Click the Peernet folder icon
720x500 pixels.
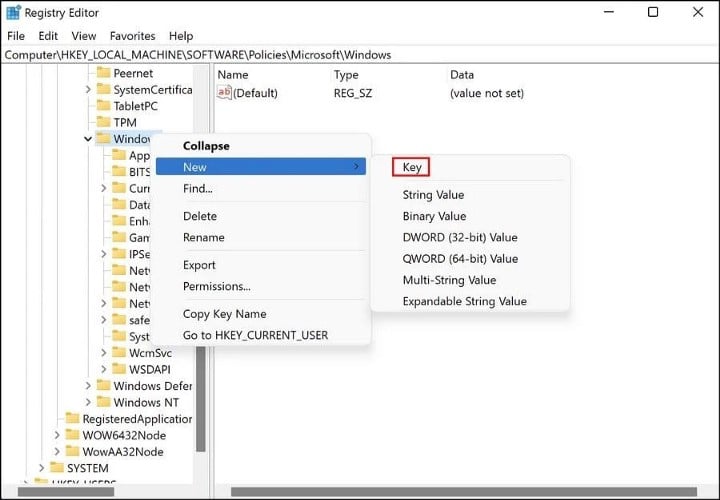pos(104,73)
